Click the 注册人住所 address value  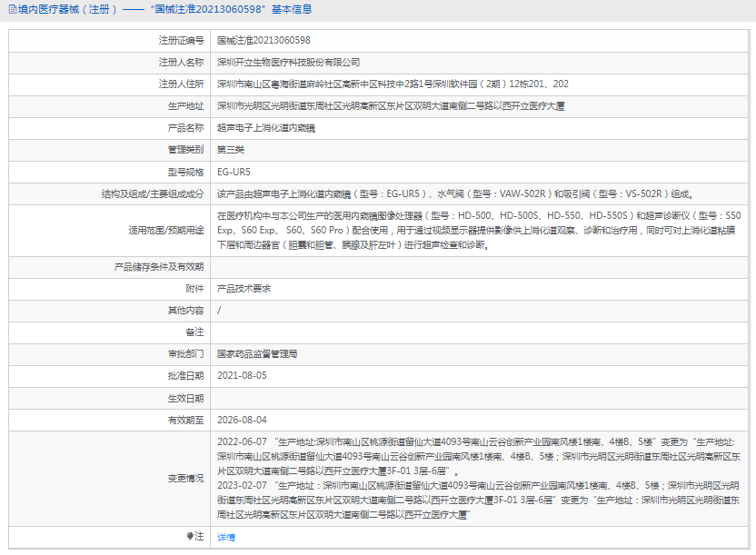[x=393, y=84]
